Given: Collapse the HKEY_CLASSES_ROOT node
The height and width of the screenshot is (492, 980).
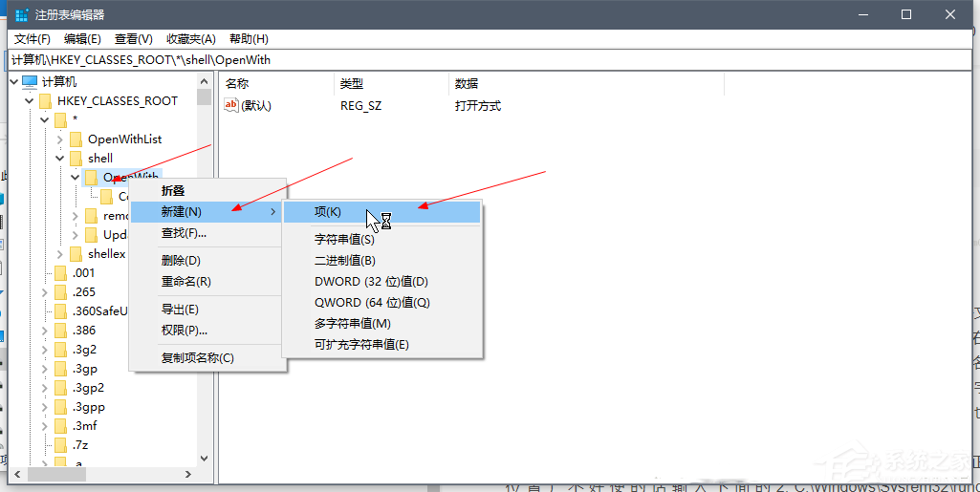Looking at the screenshot, I should point(30,100).
